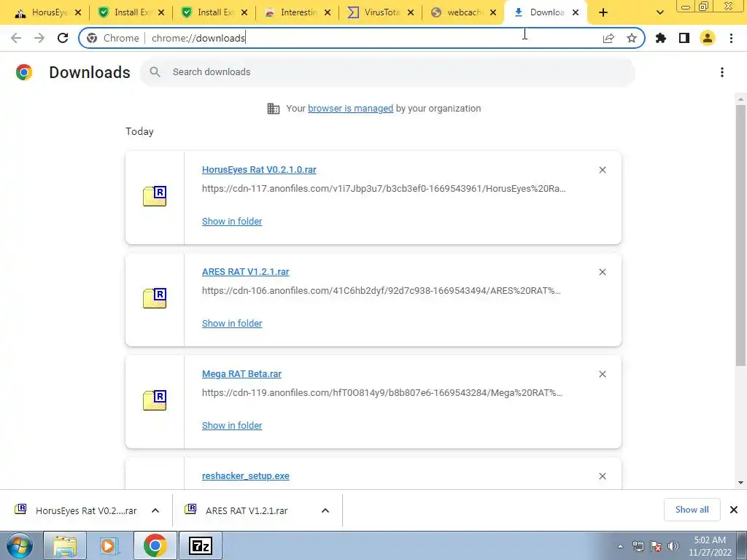
Task: Click the Chrome taskbar icon
Action: (x=155, y=545)
